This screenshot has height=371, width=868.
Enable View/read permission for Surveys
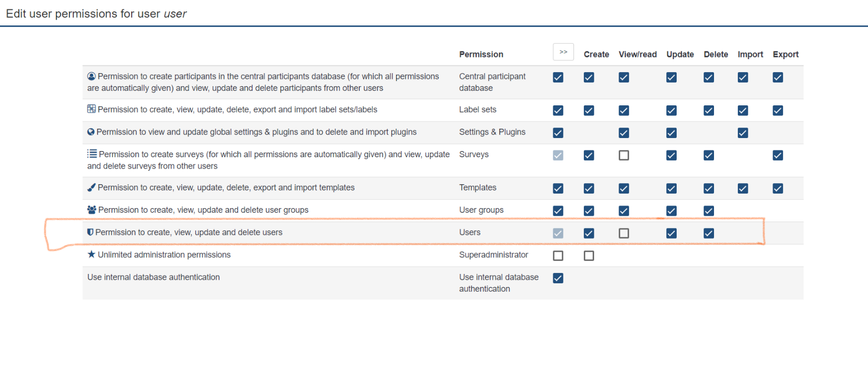pyautogui.click(x=624, y=155)
